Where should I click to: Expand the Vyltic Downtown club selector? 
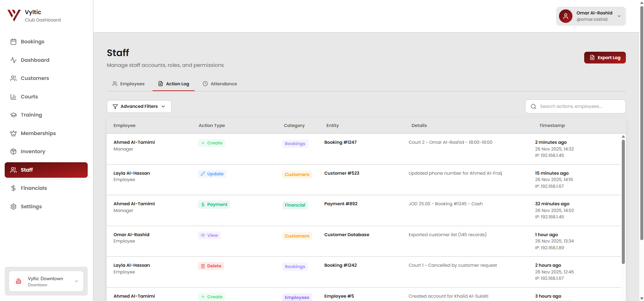tap(46, 282)
